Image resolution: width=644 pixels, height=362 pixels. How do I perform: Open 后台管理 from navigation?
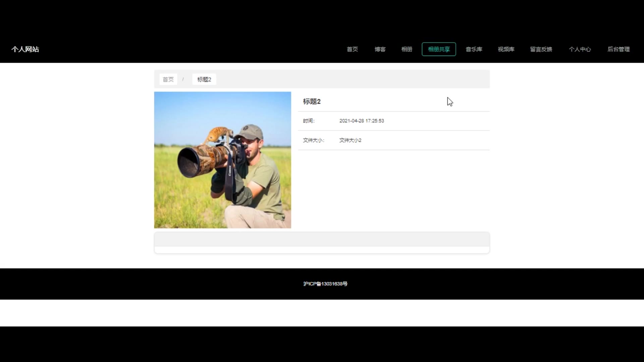tap(619, 49)
